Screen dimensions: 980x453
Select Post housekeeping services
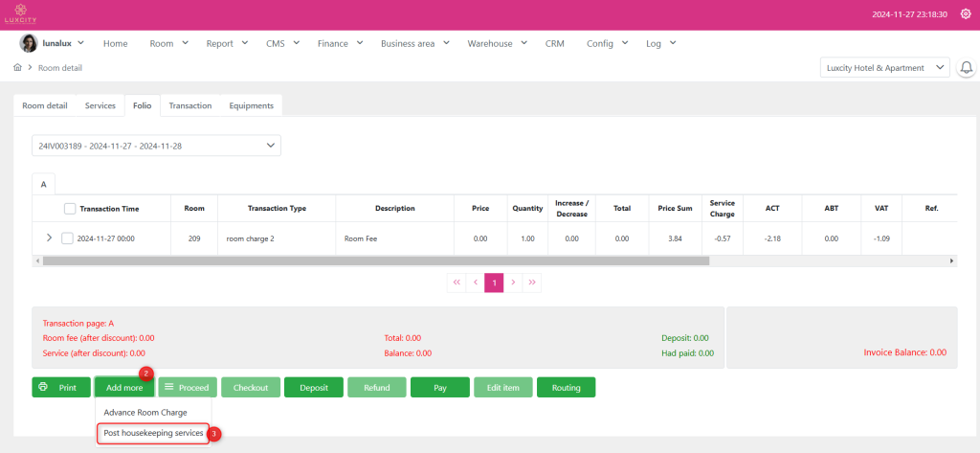point(153,434)
